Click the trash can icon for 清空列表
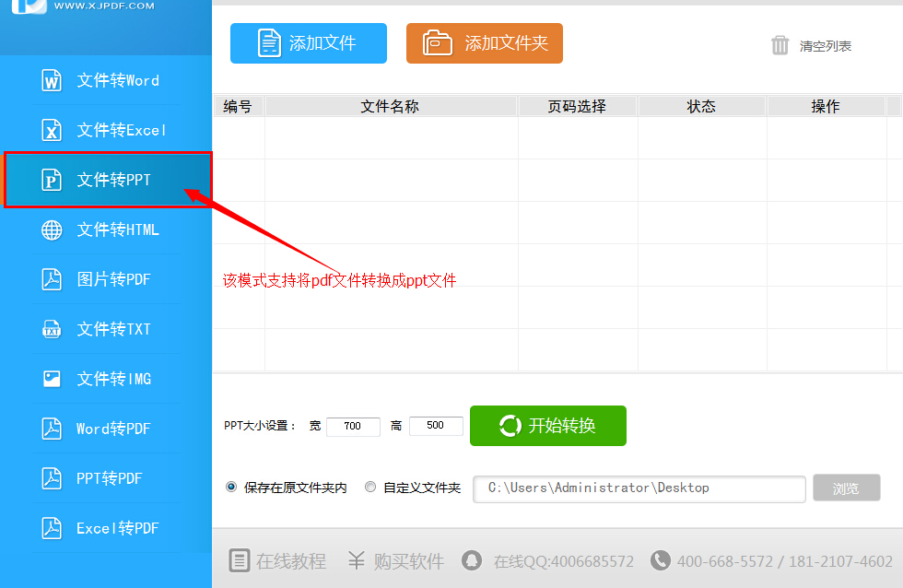This screenshot has width=903, height=588. click(x=780, y=45)
